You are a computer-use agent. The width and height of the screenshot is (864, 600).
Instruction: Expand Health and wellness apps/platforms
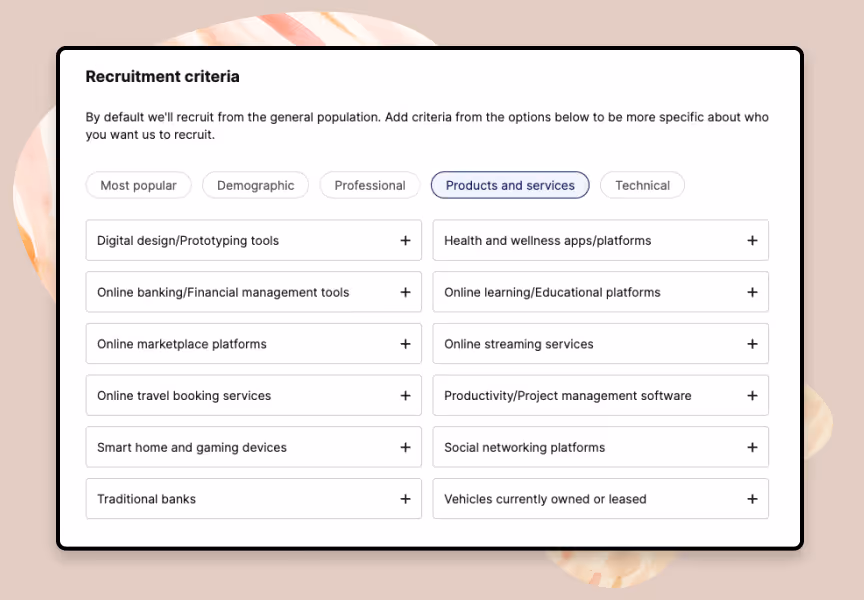(752, 240)
